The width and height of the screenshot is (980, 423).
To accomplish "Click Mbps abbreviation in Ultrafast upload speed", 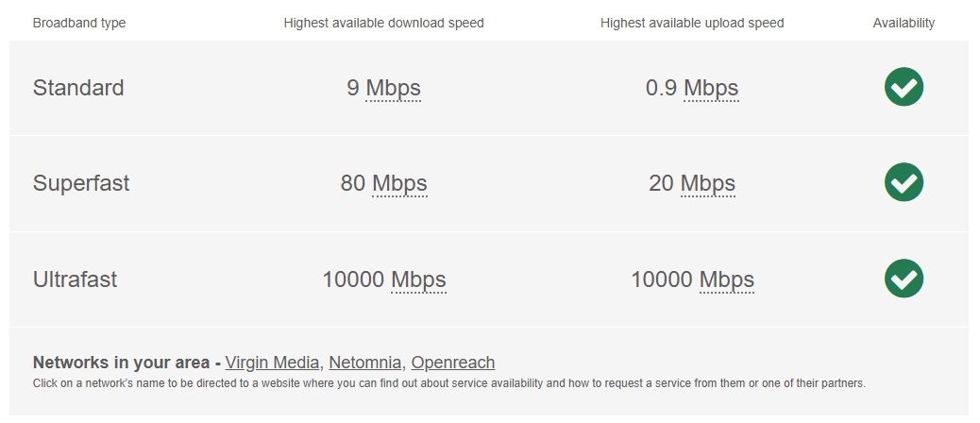I will pos(727,279).
